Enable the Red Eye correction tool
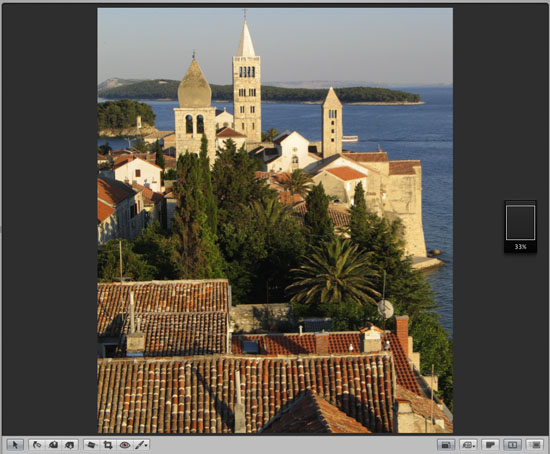The width and height of the screenshot is (550, 454). click(125, 445)
